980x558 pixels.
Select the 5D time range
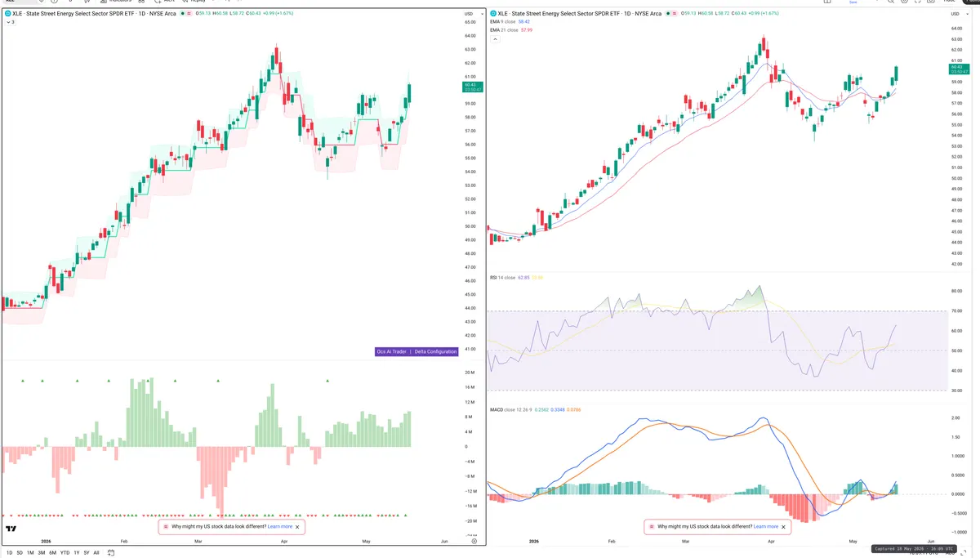20,553
